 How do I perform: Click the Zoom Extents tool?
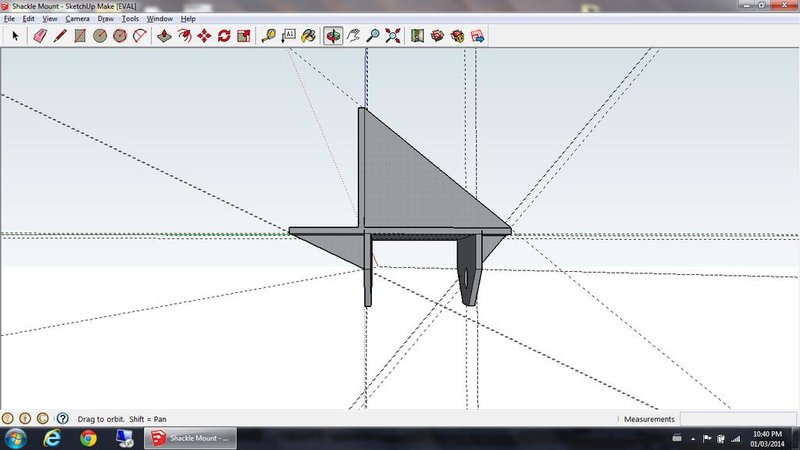pyautogui.click(x=393, y=36)
